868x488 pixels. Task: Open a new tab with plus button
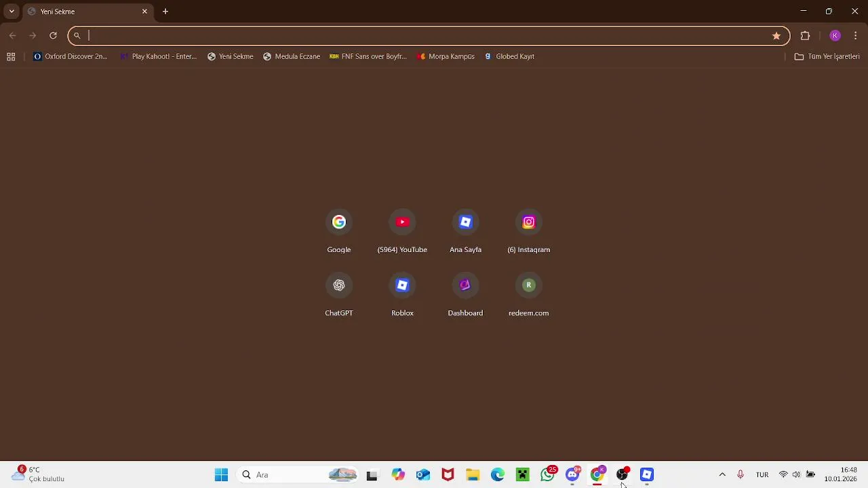point(165,12)
